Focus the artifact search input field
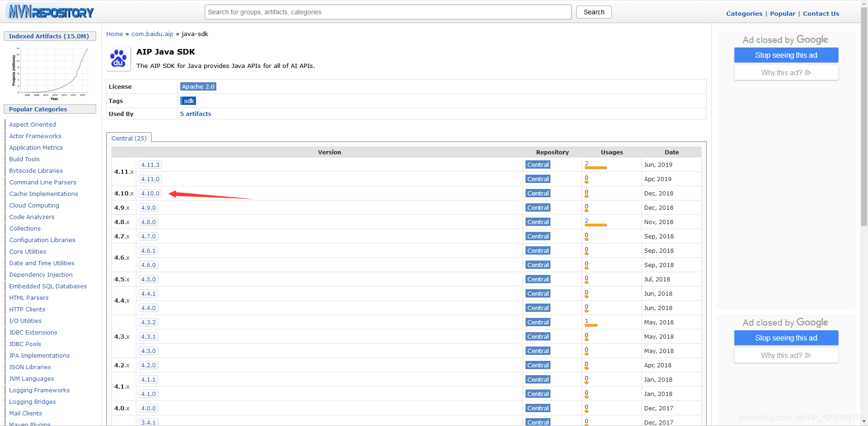 [388, 12]
